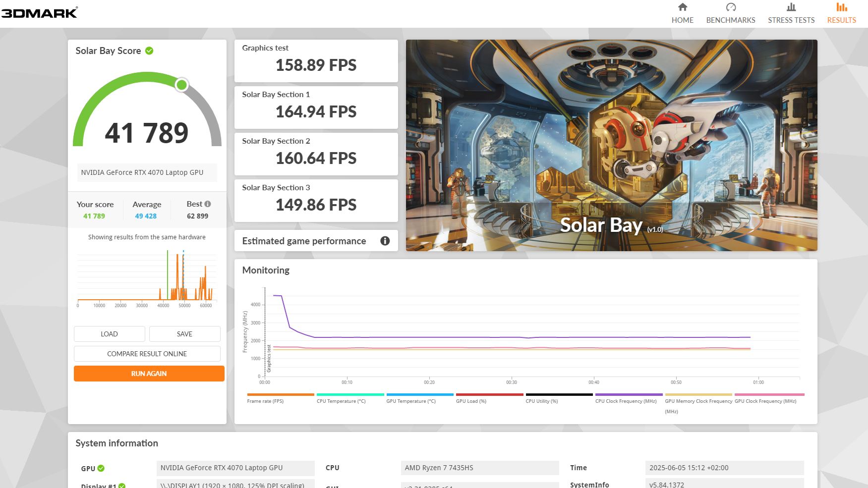The width and height of the screenshot is (868, 488).
Task: Click the Monitoring heading
Action: pyautogui.click(x=266, y=270)
